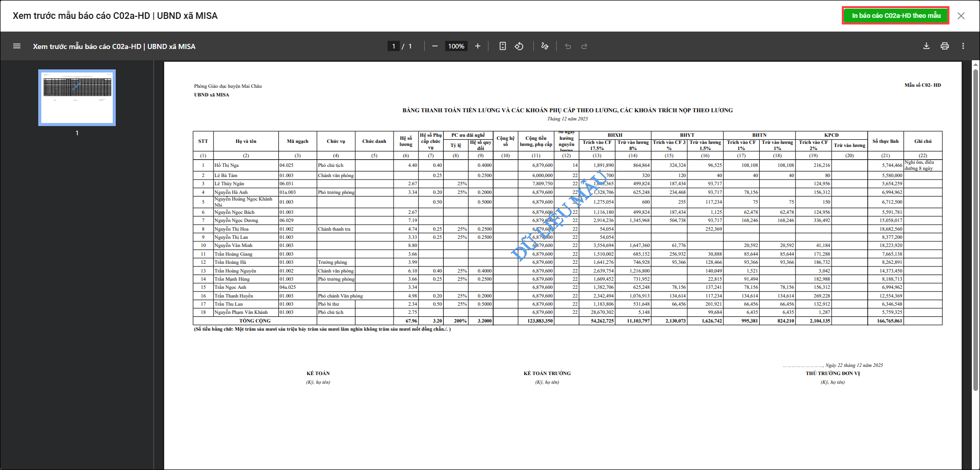Click the redo arrow icon
Screen dimensions: 980x470
coord(584,46)
